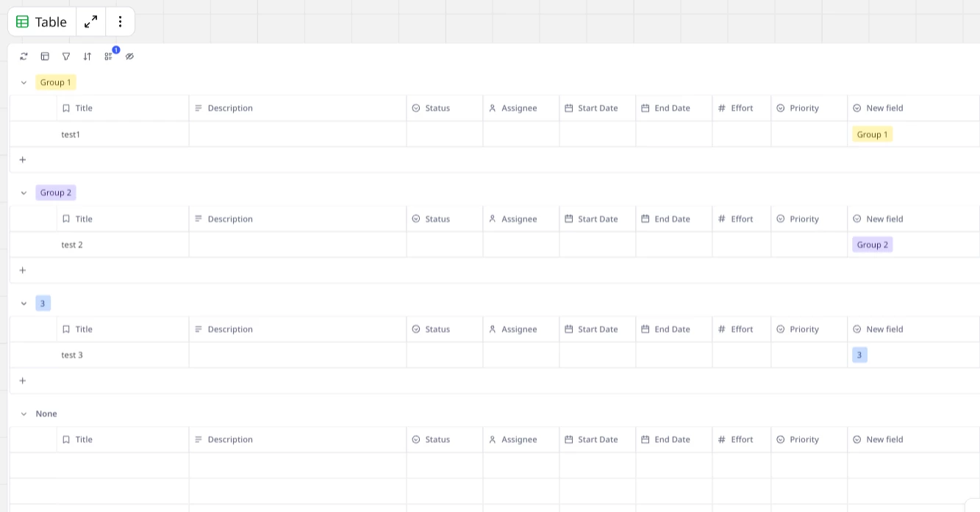980x512 pixels.
Task: Click Assignee column header in Group 1
Action: point(521,108)
